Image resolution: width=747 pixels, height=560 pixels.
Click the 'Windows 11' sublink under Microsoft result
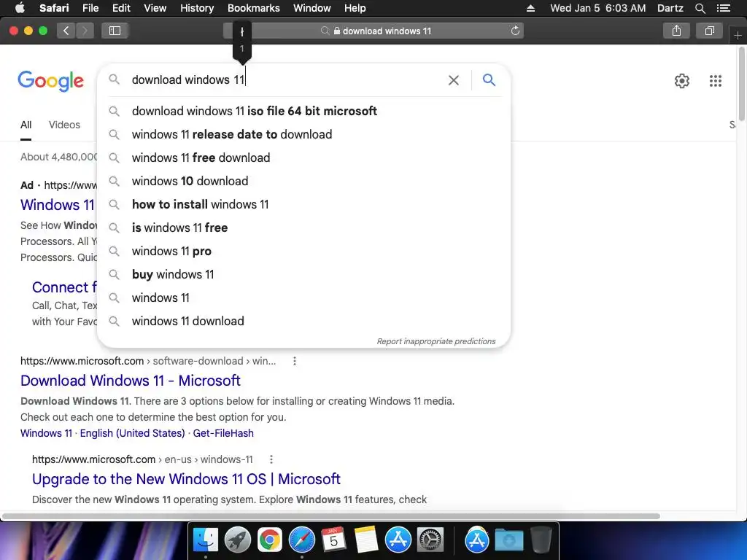tap(46, 433)
